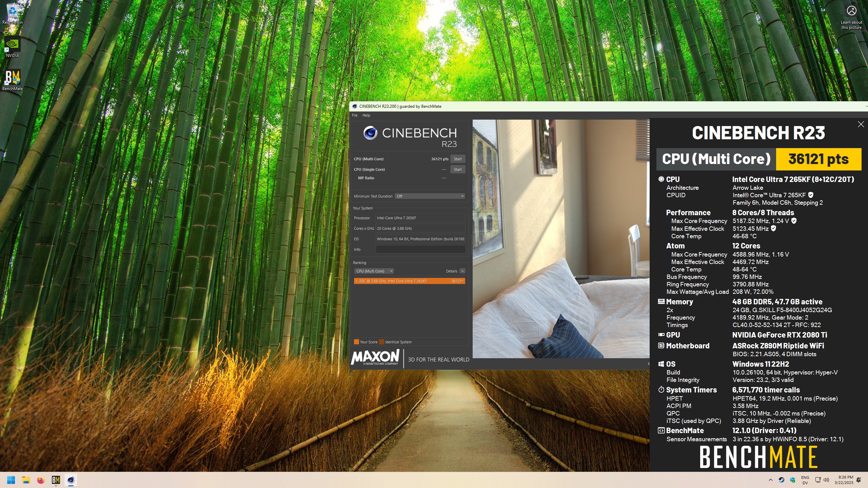Click the volume speaker tray icon
Viewport: 868px width, 488px height.
(826, 480)
